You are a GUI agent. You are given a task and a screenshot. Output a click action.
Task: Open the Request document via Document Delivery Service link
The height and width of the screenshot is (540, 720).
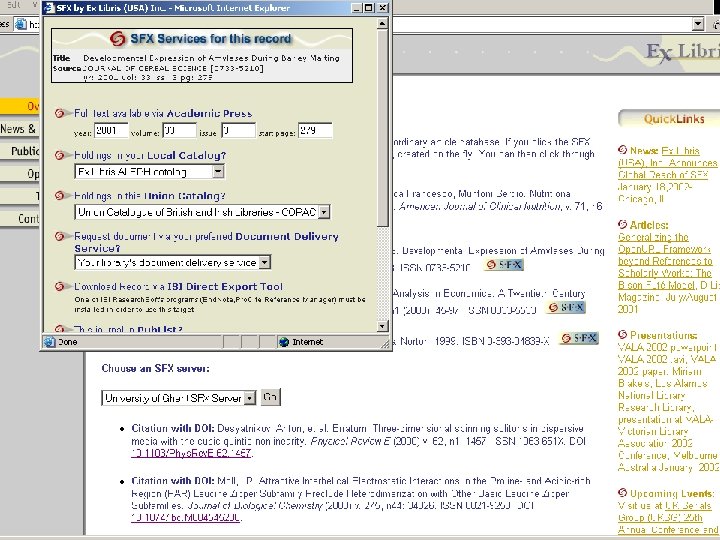[206, 242]
